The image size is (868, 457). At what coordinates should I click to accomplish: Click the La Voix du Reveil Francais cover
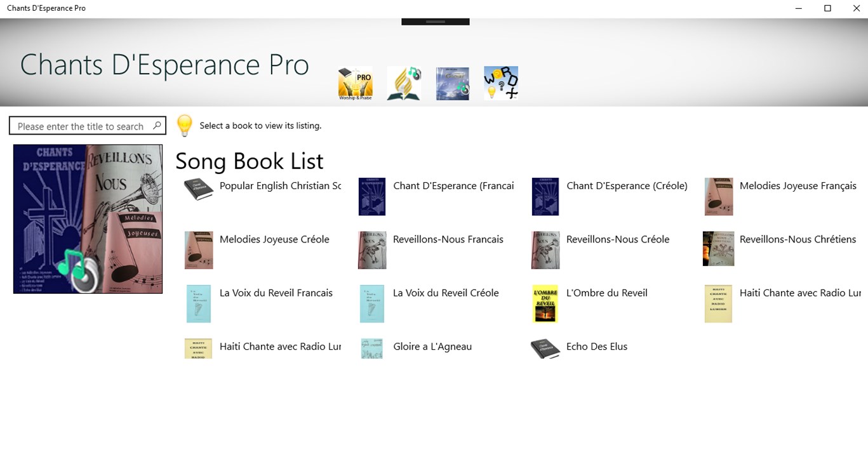click(x=198, y=303)
